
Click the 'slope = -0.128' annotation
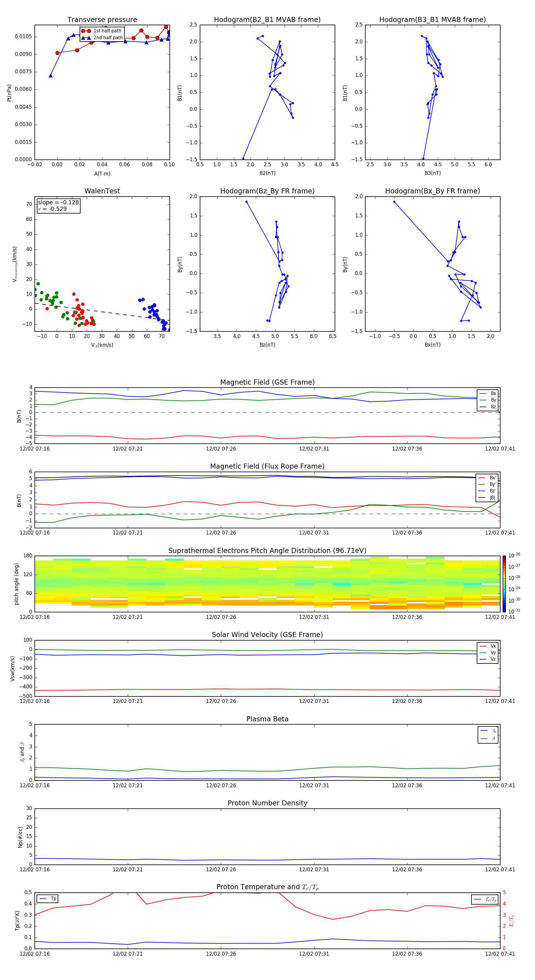point(58,203)
